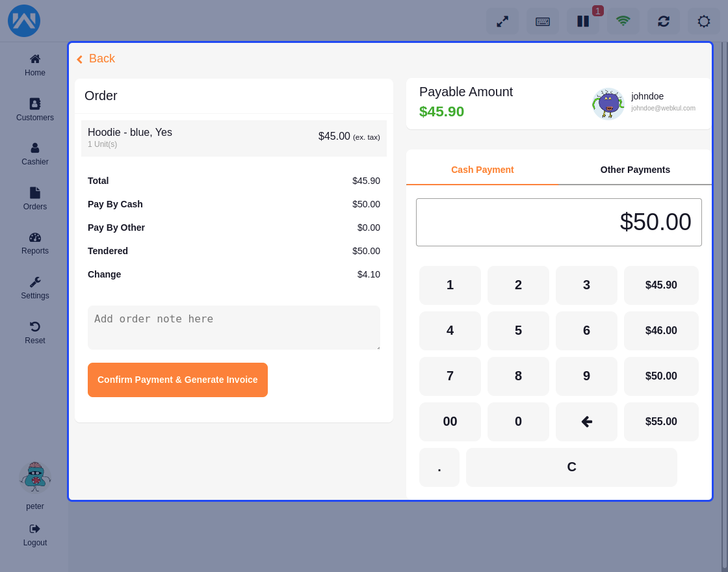Viewport: 728px width, 572px height.
Task: Open fullscreen mode from the top bar
Action: [x=502, y=21]
